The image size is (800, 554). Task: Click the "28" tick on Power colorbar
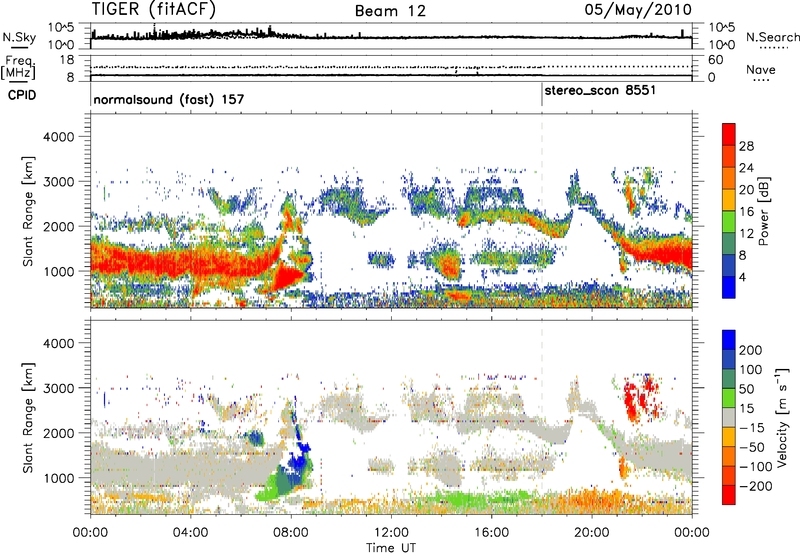pos(746,146)
